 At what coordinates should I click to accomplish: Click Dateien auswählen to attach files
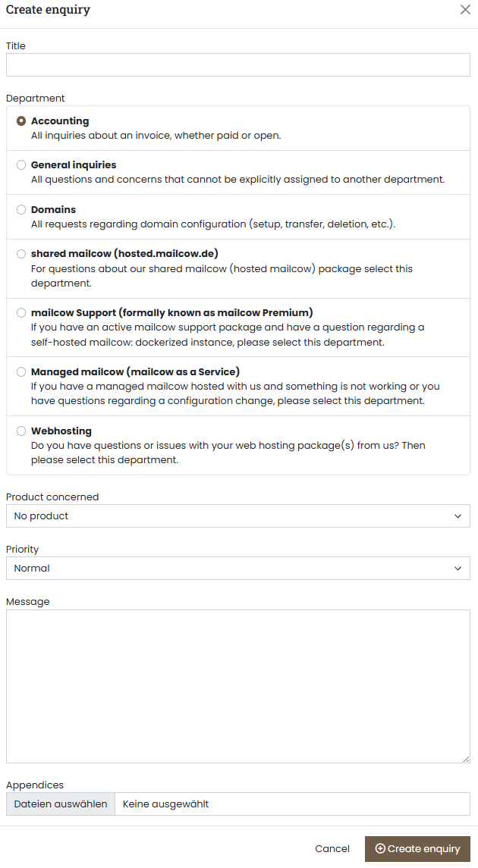60,804
